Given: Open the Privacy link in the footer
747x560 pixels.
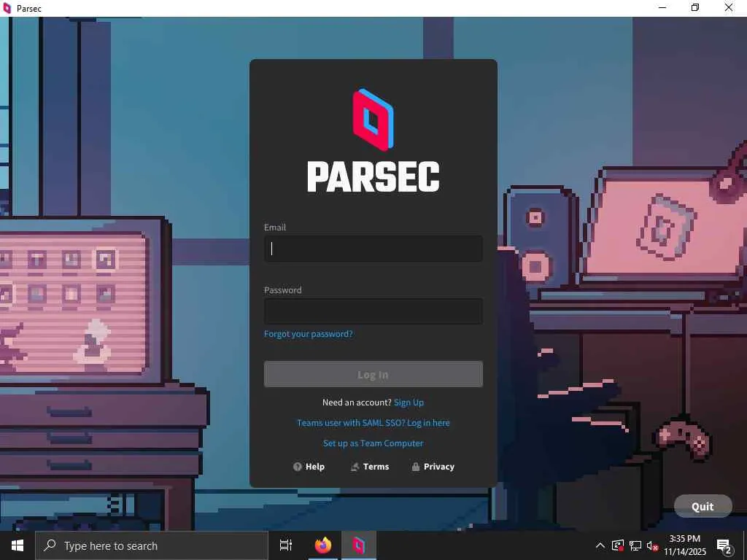Looking at the screenshot, I should tap(433, 467).
